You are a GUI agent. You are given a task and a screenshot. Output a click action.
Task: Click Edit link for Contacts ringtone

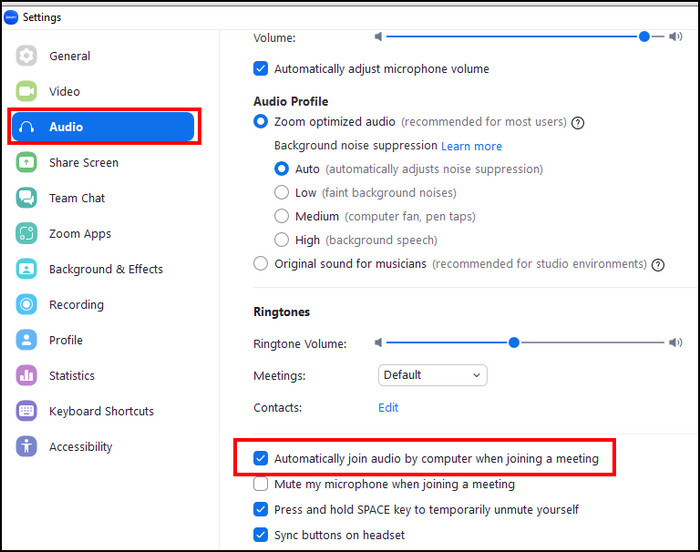tap(388, 408)
